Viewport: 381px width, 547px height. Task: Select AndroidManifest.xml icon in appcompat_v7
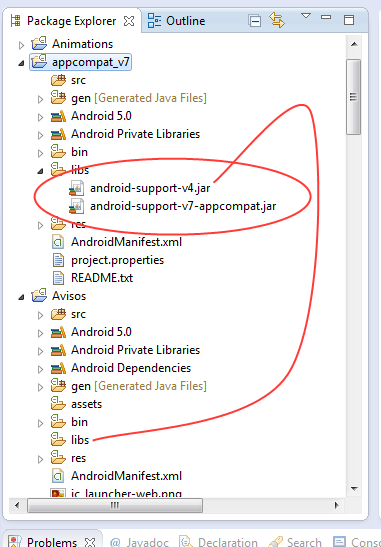(x=58, y=242)
